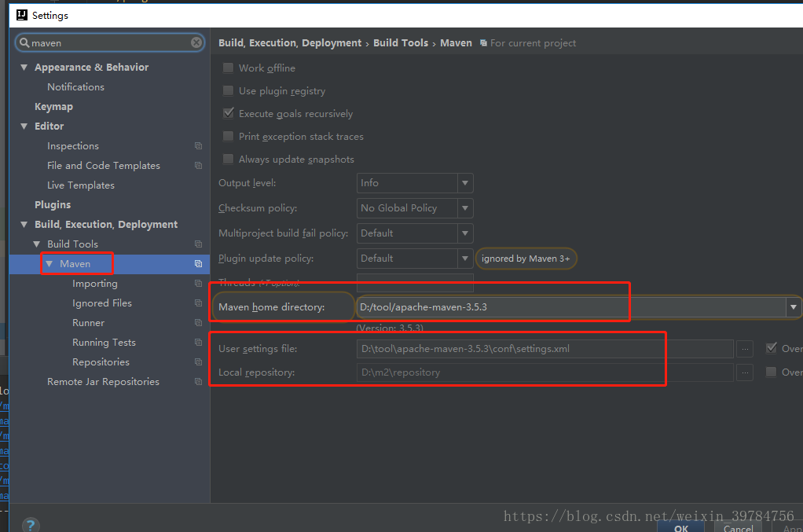Image resolution: width=803 pixels, height=532 pixels.
Task: Open Runner settings under Maven
Action: point(88,323)
